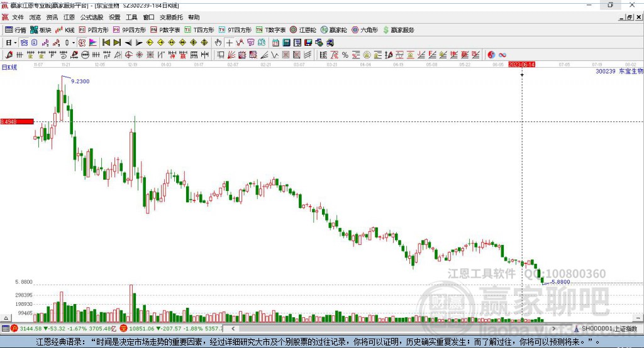Click the gradient triangle chart icon
This screenshot has height=348, width=644.
click(x=93, y=43)
